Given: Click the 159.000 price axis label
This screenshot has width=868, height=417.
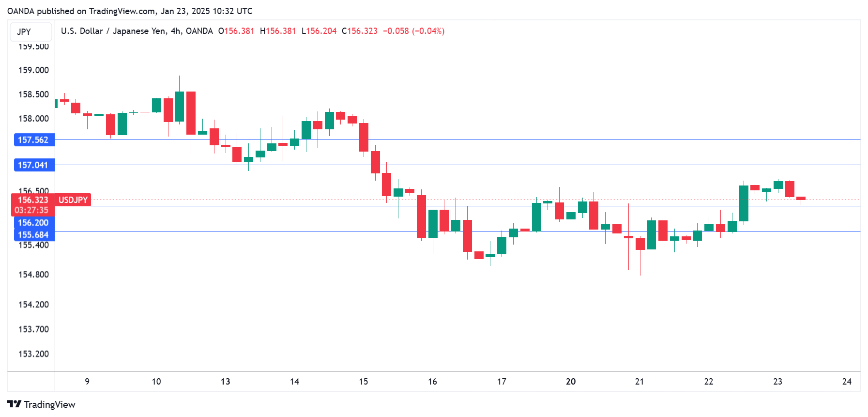Looking at the screenshot, I should (33, 70).
